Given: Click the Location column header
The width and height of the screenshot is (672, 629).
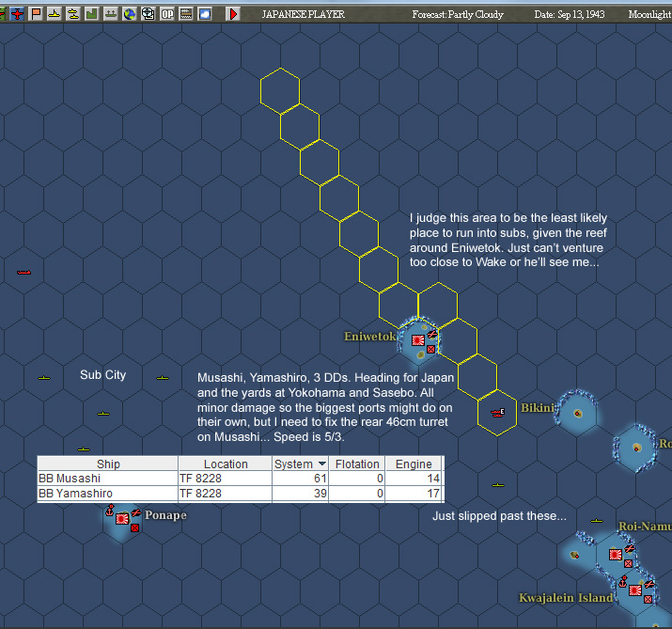Looking at the screenshot, I should pyautogui.click(x=226, y=464).
